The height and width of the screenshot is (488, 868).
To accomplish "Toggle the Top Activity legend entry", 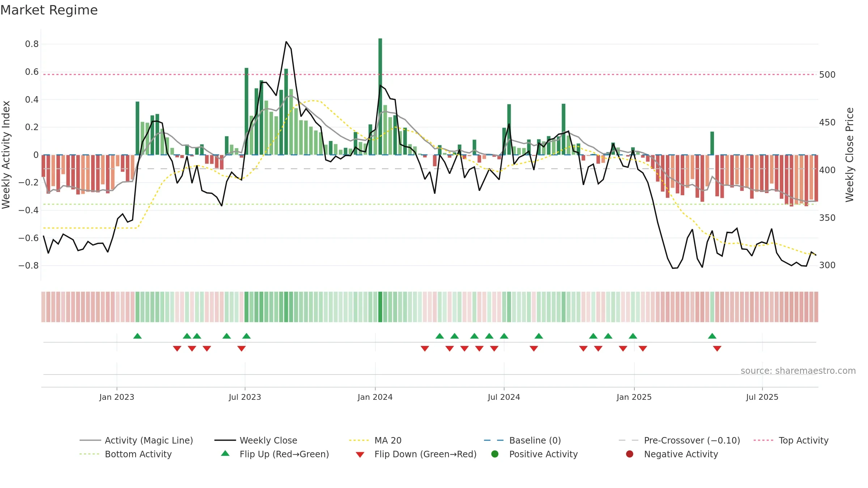I will pyautogui.click(x=791, y=440).
